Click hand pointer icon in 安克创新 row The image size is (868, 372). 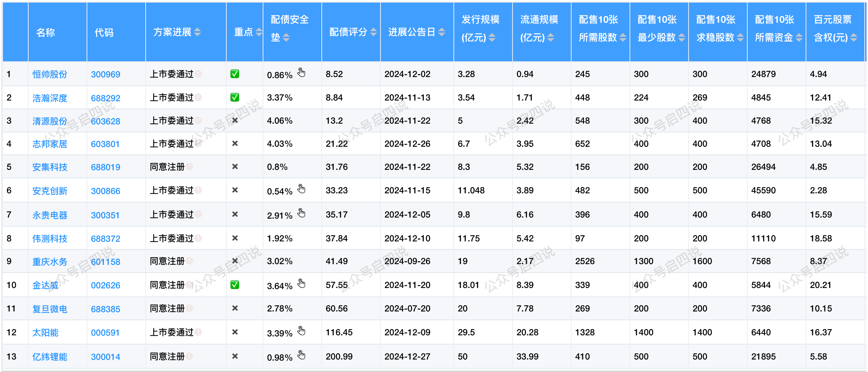pyautogui.click(x=301, y=189)
